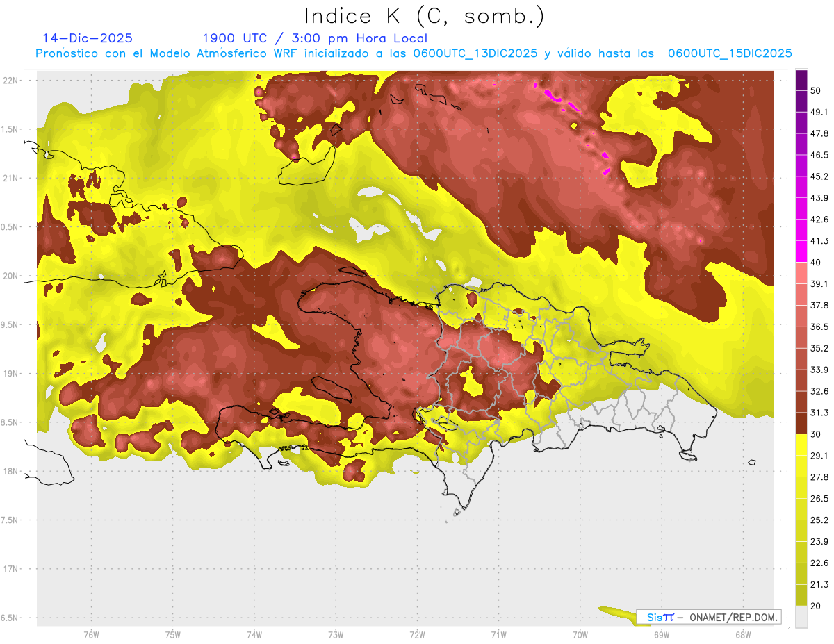Select legend value "22.6"

[819, 563]
